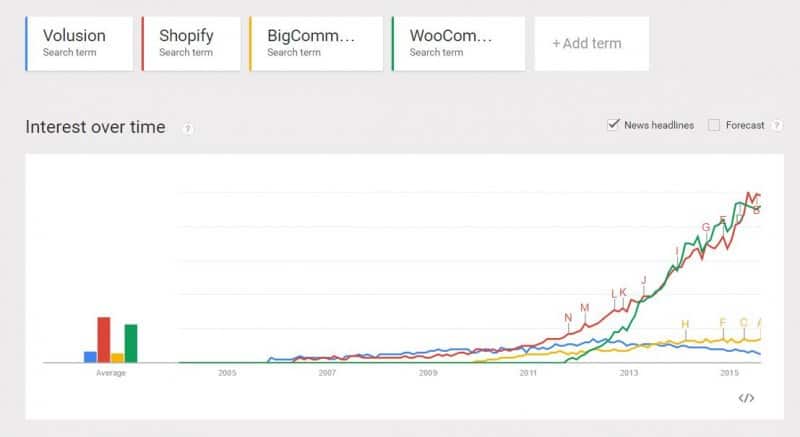Open red news headline marker G

706,227
